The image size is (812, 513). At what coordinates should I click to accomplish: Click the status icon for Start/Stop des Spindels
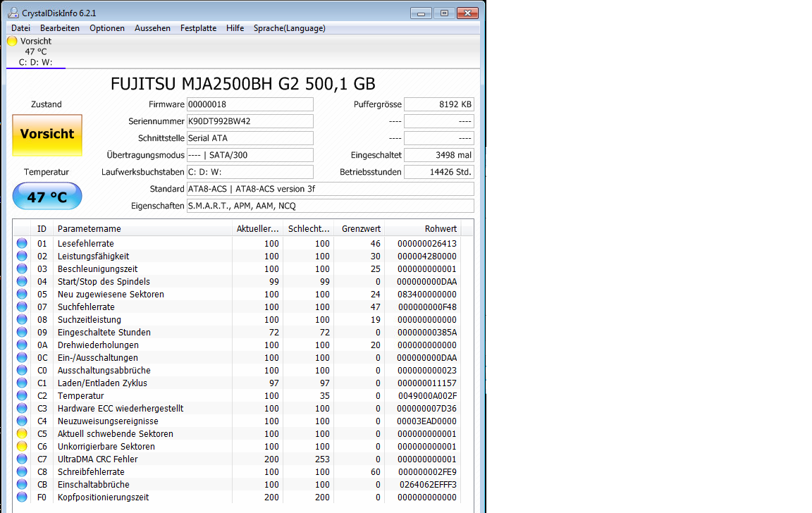click(x=22, y=281)
